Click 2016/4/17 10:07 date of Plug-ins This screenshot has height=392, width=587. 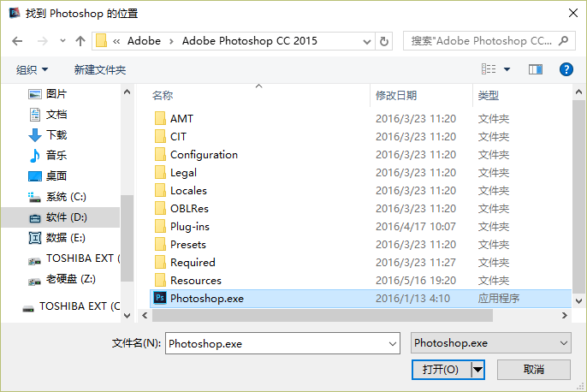coord(416,227)
